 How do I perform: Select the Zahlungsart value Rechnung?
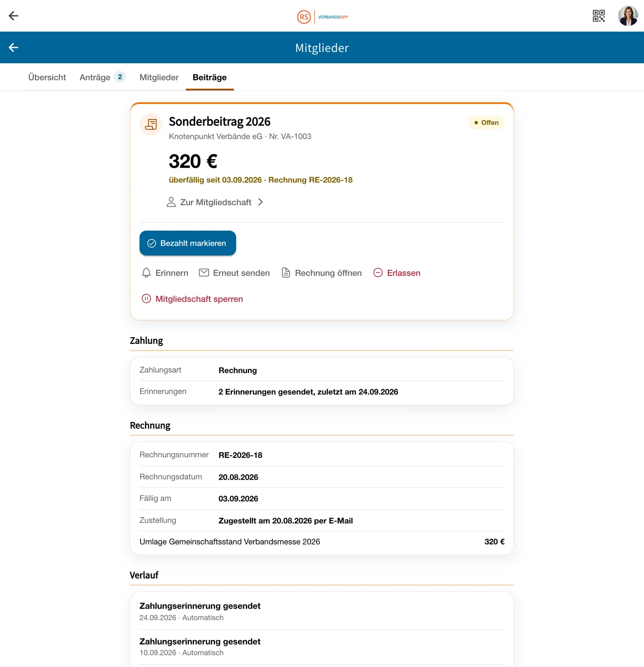point(237,371)
